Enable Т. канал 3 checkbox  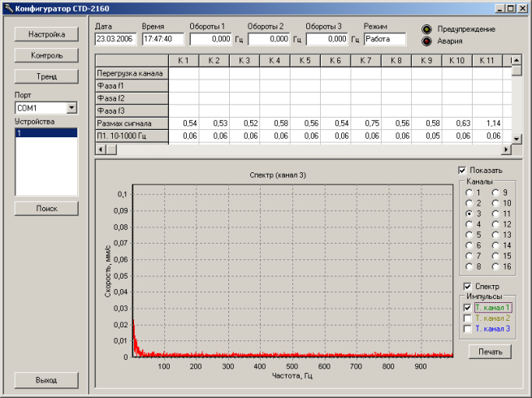click(466, 329)
